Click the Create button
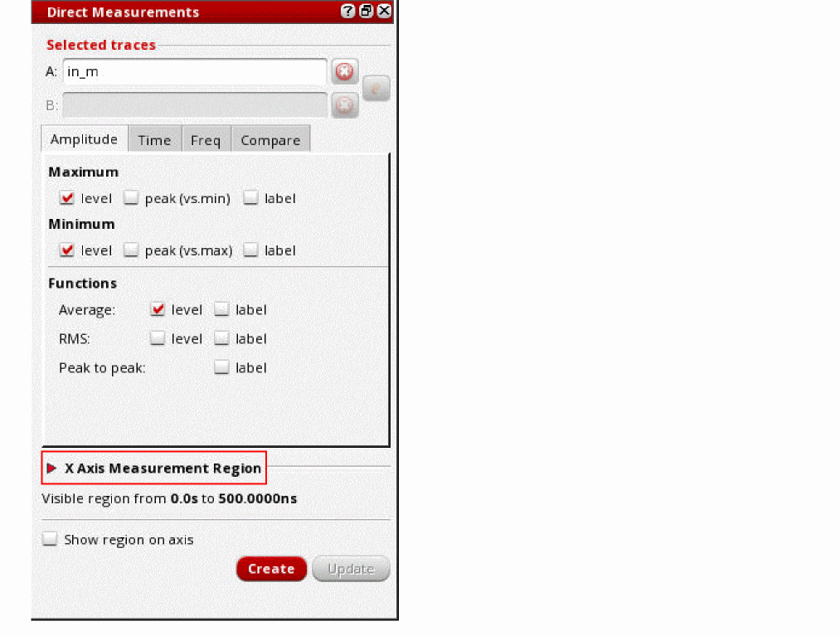840x636 pixels. point(271,569)
